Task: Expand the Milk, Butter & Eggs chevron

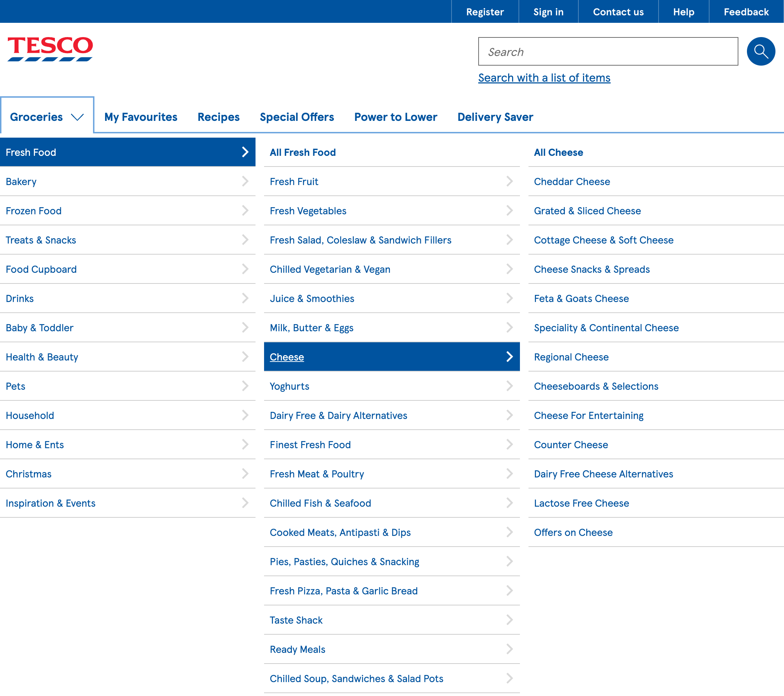Action: pyautogui.click(x=509, y=328)
